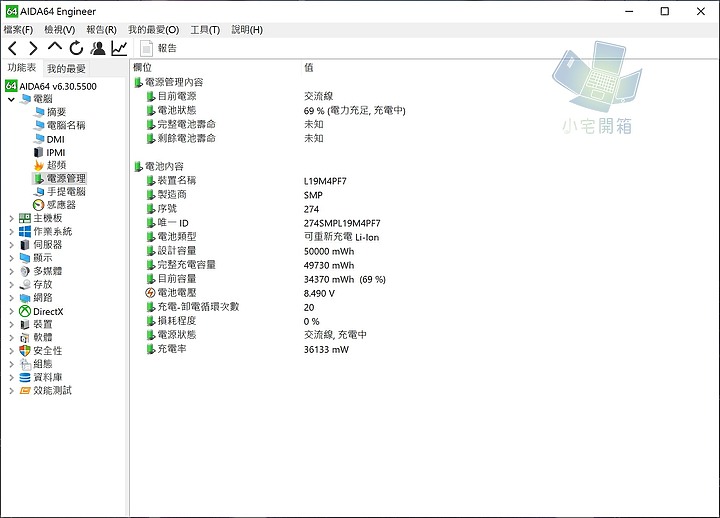720x518 pixels.
Task: Expand the 存放 node
Action: (x=11, y=285)
